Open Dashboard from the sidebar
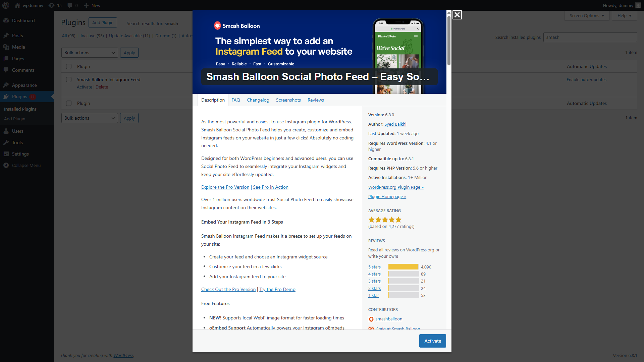This screenshot has height=362, width=644. coord(23,20)
